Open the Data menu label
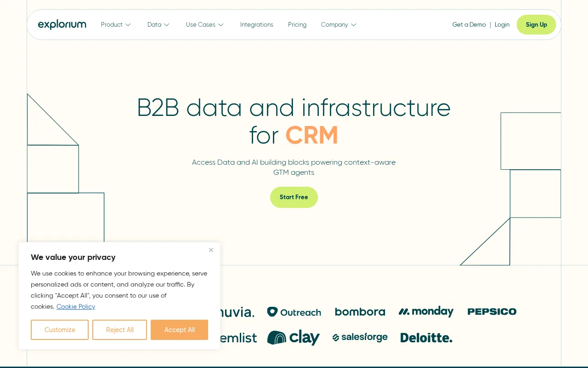 pos(154,25)
